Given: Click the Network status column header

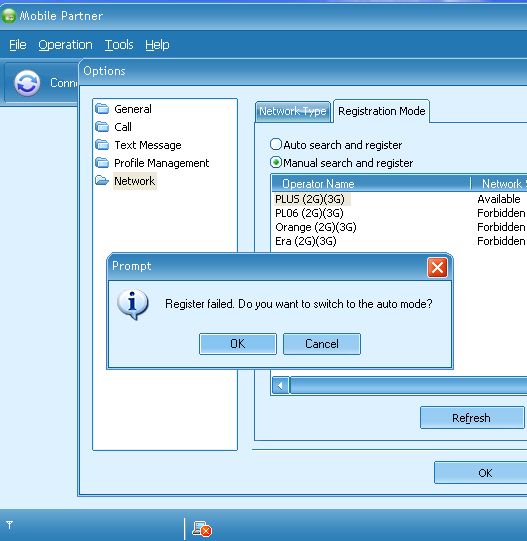Looking at the screenshot, I should click(x=499, y=184).
